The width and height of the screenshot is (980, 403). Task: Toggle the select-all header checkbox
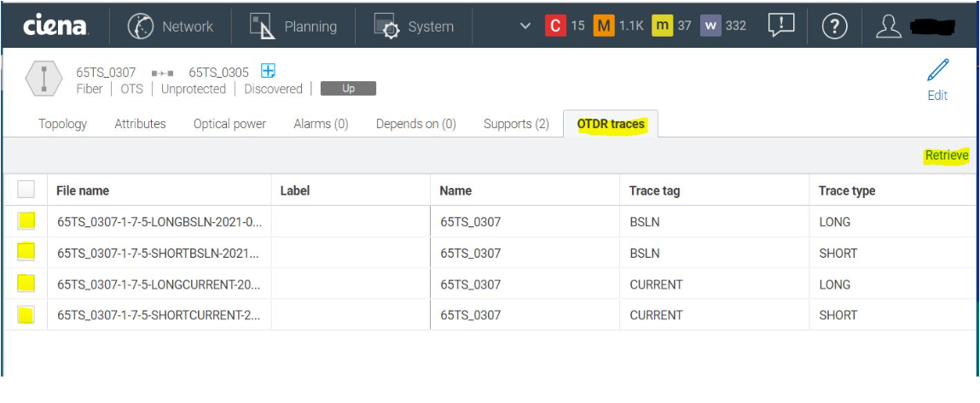point(26,189)
